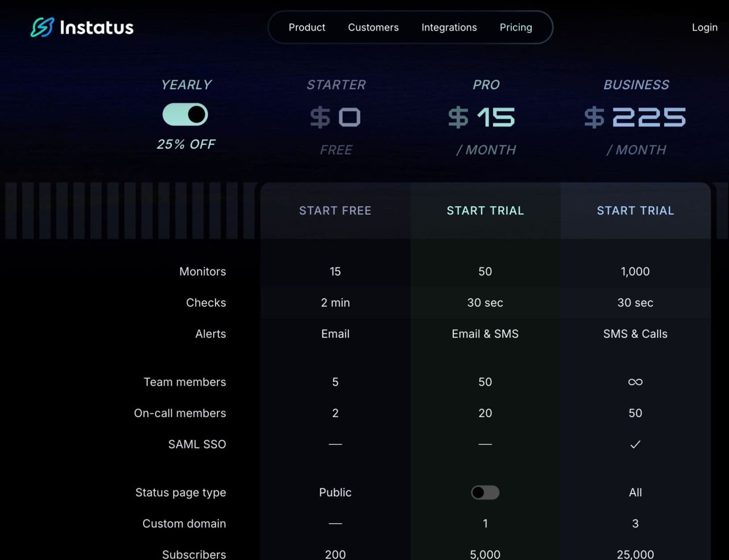Click START FREE under the Starter plan
729x560 pixels.
click(335, 210)
